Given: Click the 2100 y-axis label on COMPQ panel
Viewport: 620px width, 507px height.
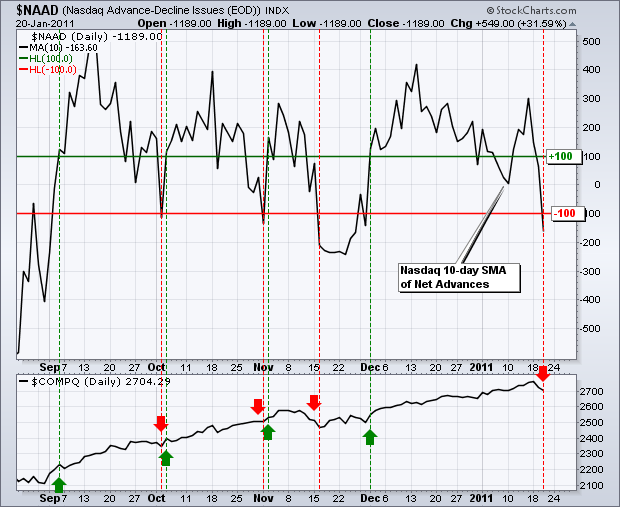Looking at the screenshot, I should click(x=592, y=485).
